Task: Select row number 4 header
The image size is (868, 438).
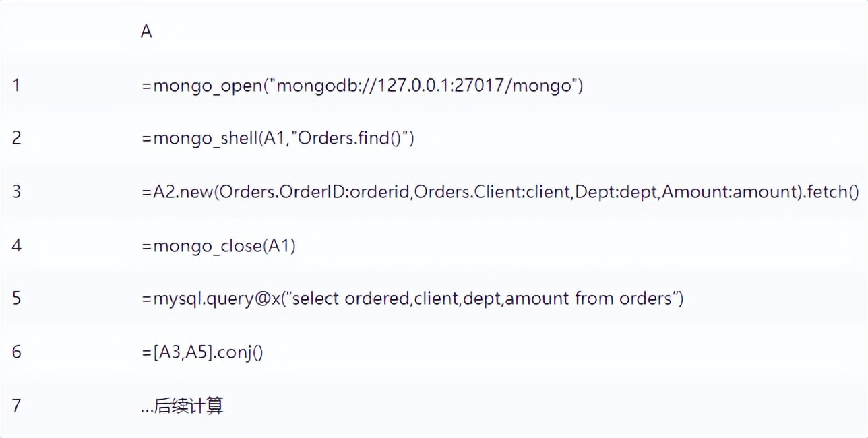Action: click(x=16, y=245)
